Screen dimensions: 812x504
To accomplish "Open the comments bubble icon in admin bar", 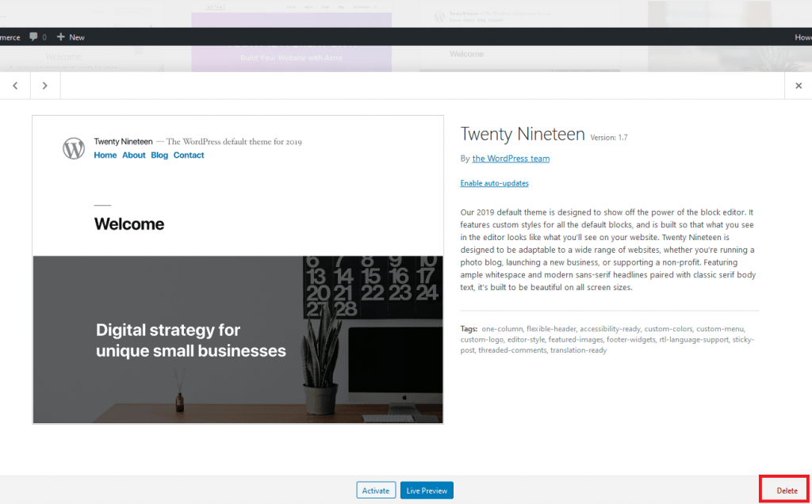I will tap(36, 36).
